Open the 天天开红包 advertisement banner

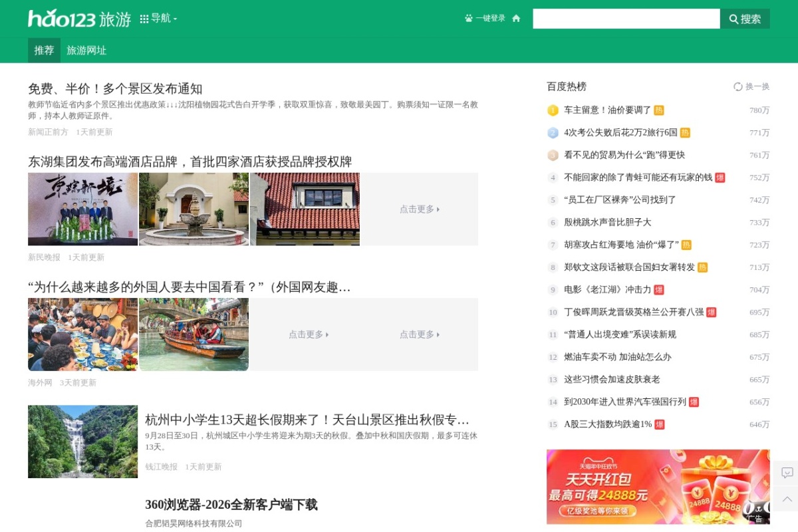[658, 487]
